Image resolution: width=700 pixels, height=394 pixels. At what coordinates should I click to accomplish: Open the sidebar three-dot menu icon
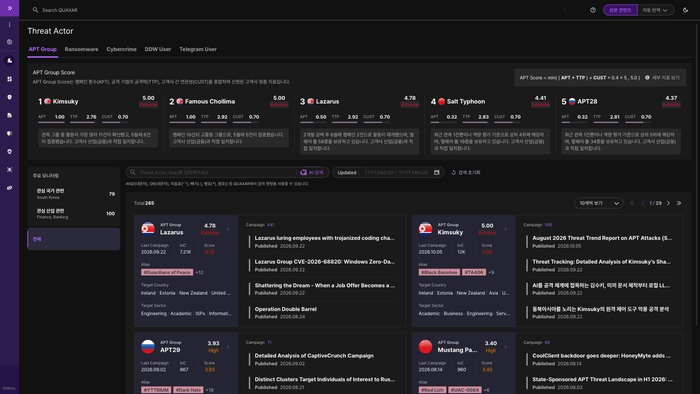(x=9, y=25)
